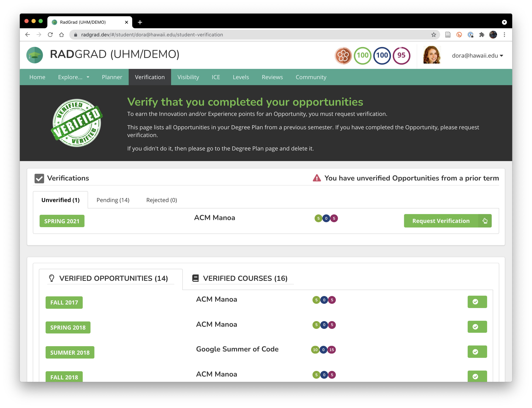Click the RadGrad graduation cap logo
Screen dimensions: 532x408
pyautogui.click(x=34, y=55)
